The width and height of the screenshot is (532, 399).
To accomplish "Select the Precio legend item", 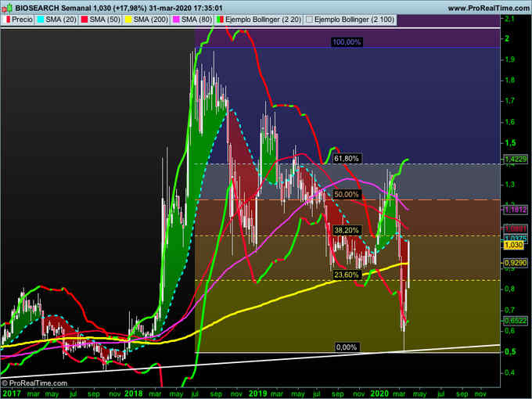I will 19,20.
